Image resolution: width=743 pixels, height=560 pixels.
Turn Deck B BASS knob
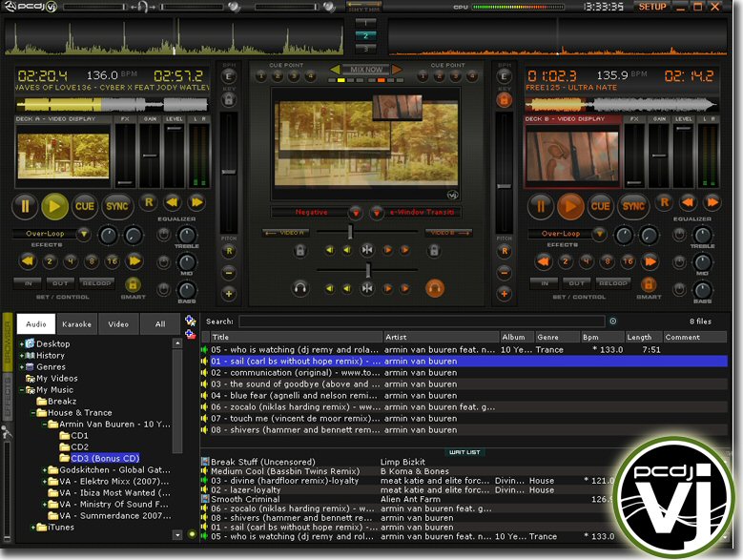[x=702, y=290]
